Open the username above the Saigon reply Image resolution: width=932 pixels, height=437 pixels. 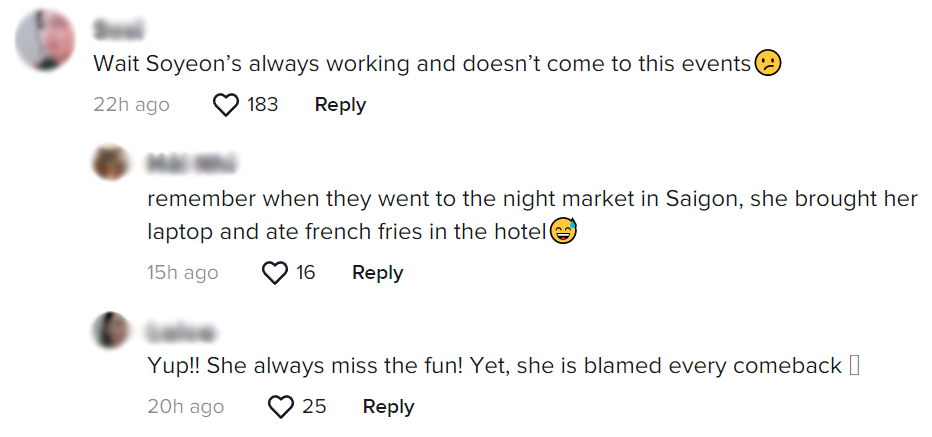click(190, 163)
